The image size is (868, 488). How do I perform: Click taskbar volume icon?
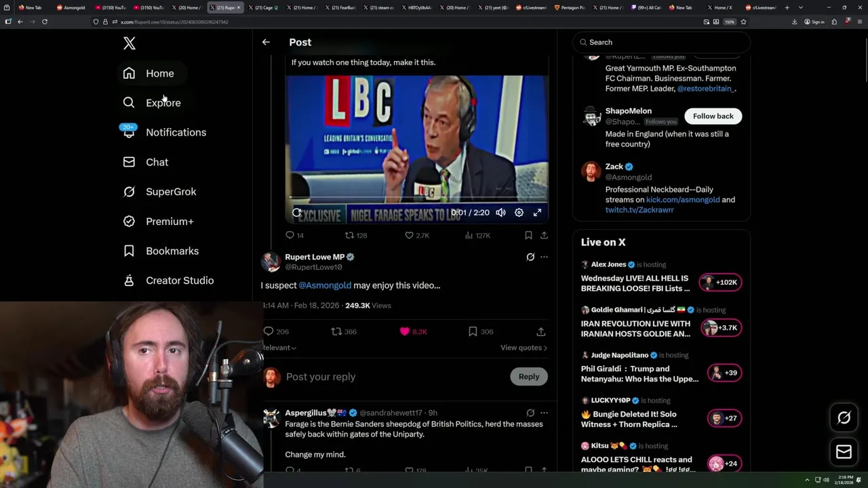coord(826,480)
